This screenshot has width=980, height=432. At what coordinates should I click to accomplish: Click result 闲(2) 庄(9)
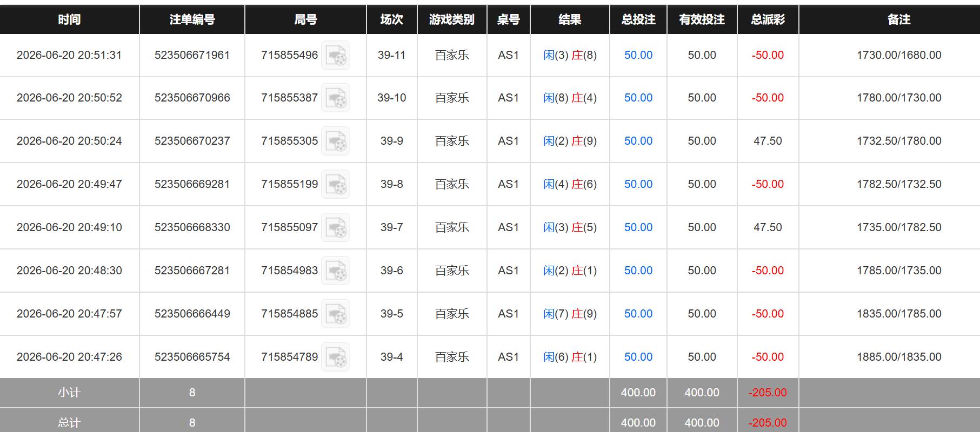point(570,141)
